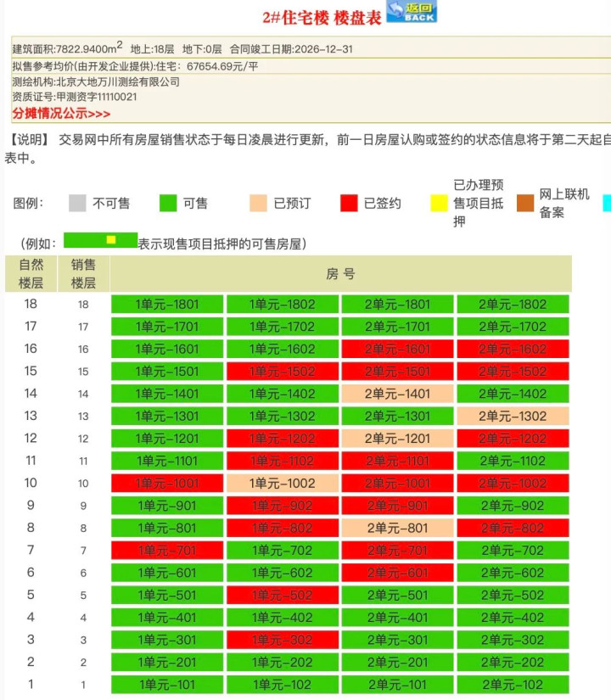Viewport: 611px width, 700px height.
Task: Open room 2单元-202
Action: [513, 662]
